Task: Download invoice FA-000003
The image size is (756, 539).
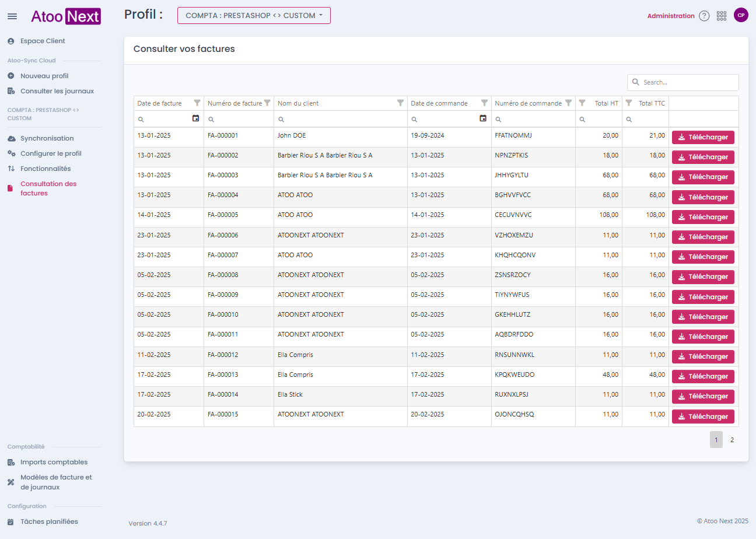Action: coord(703,177)
